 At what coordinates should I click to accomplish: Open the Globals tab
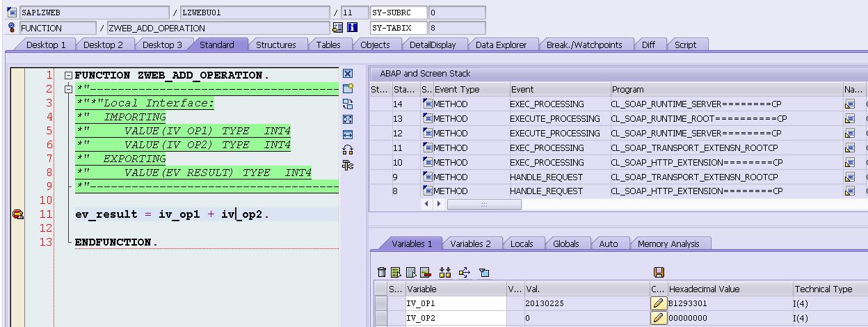pos(567,244)
